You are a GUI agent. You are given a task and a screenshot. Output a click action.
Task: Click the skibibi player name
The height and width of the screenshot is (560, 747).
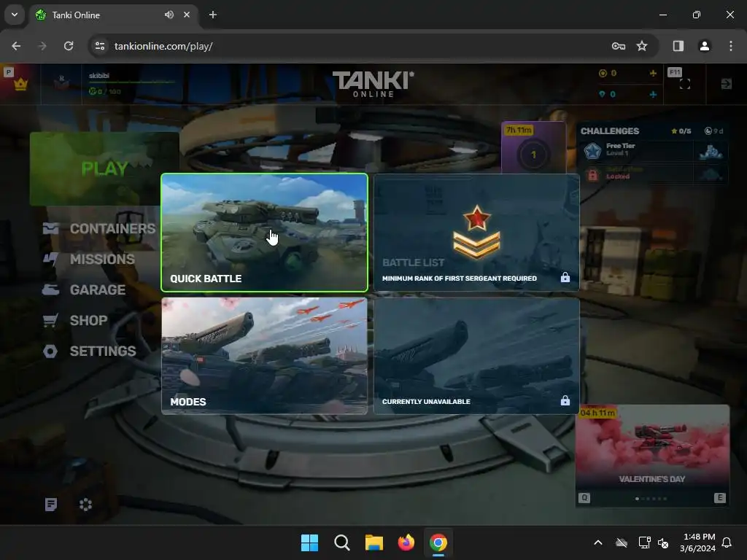click(99, 76)
